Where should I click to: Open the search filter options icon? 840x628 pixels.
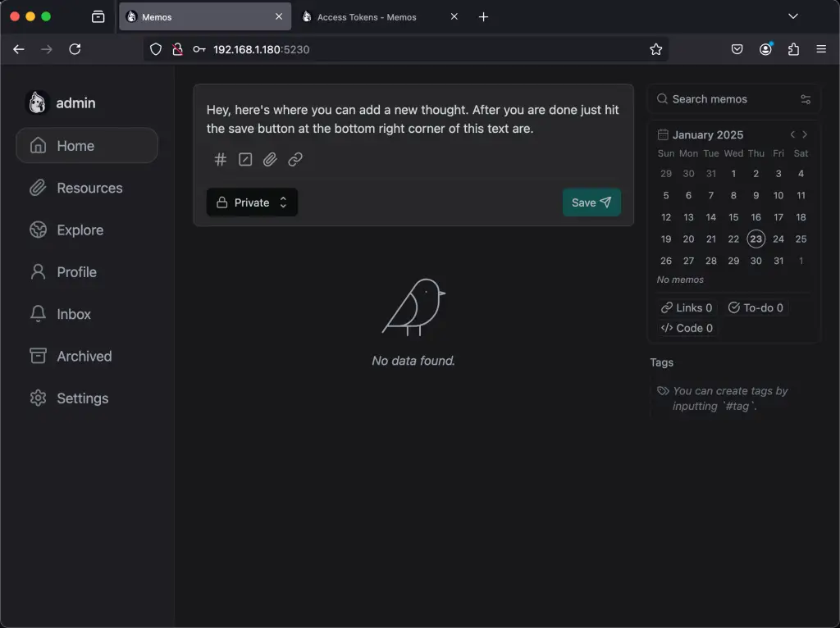point(805,98)
